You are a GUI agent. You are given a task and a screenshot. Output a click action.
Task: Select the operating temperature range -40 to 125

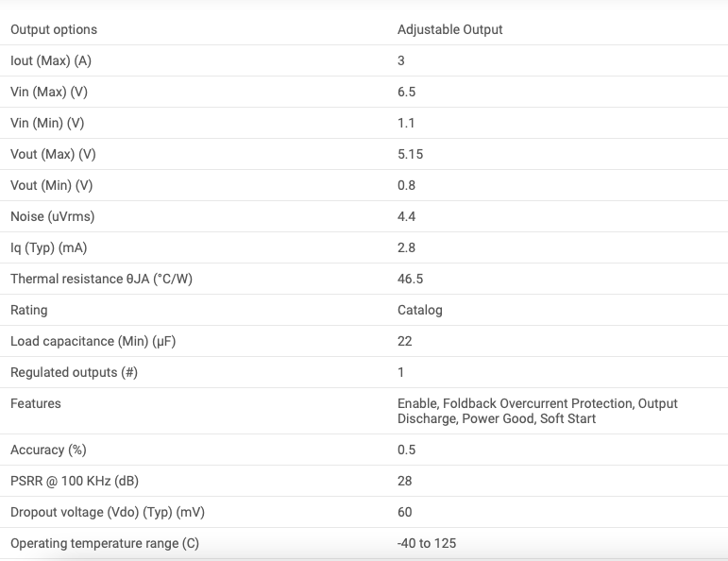click(x=427, y=543)
